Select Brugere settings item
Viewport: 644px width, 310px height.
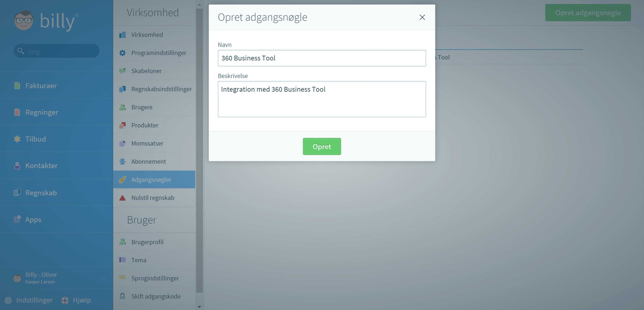tap(154, 107)
